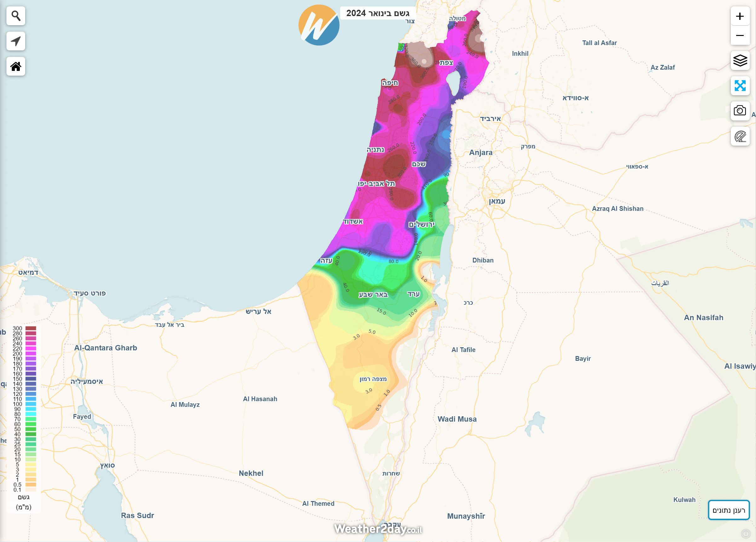756x542 pixels.
Task: Toggle the hide-overlay icon button
Action: tap(740, 136)
